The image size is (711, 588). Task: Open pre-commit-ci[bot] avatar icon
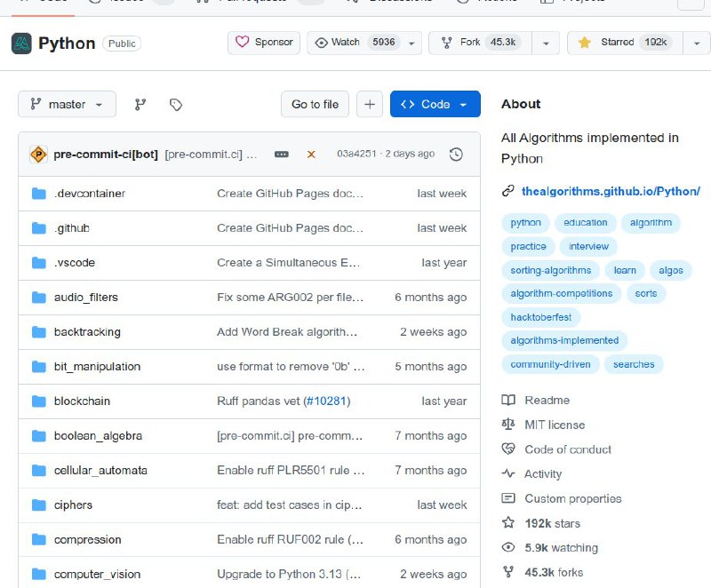point(38,155)
